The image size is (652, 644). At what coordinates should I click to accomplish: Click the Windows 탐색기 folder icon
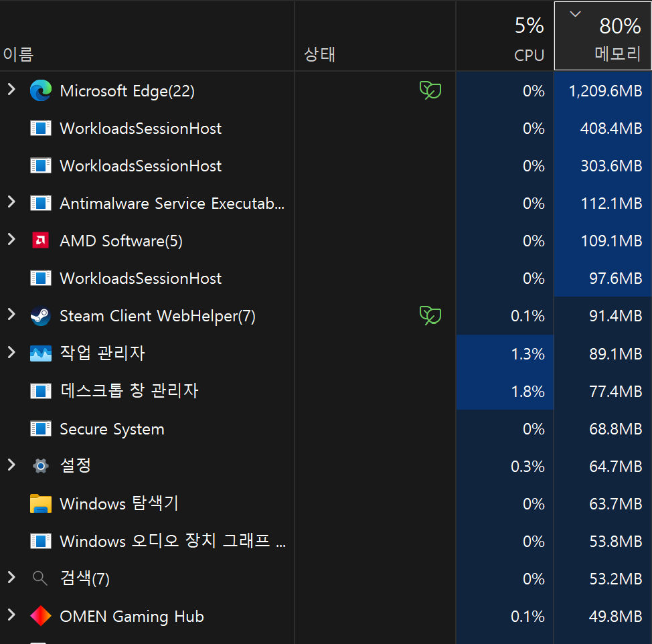tap(41, 503)
